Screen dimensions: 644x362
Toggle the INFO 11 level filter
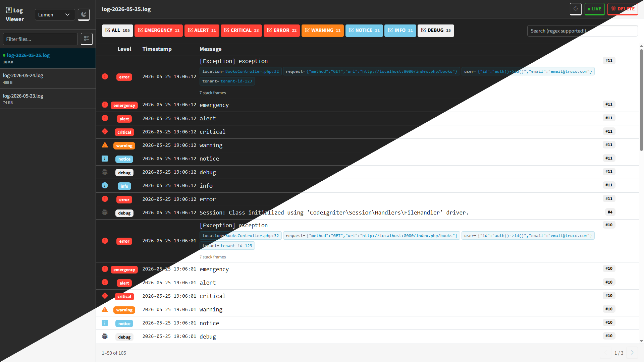[x=400, y=31]
